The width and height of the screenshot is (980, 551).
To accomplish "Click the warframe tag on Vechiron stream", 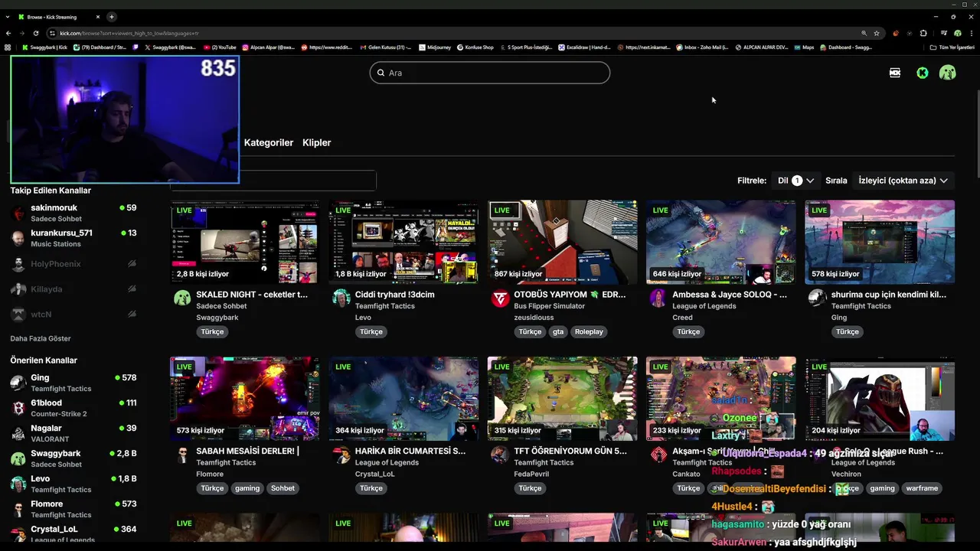I will [922, 488].
